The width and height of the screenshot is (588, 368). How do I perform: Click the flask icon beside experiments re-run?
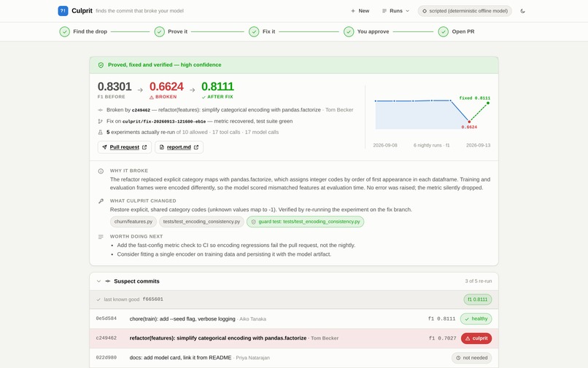[100, 133]
